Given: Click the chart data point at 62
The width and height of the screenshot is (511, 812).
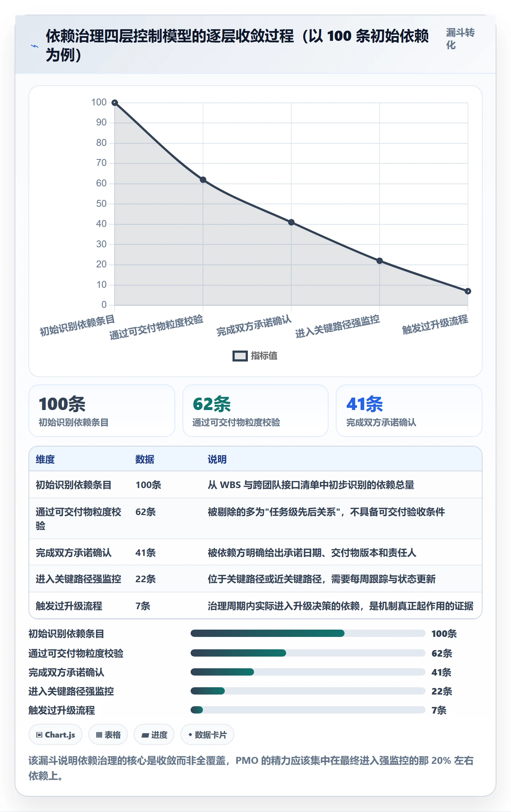Looking at the screenshot, I should (x=203, y=180).
